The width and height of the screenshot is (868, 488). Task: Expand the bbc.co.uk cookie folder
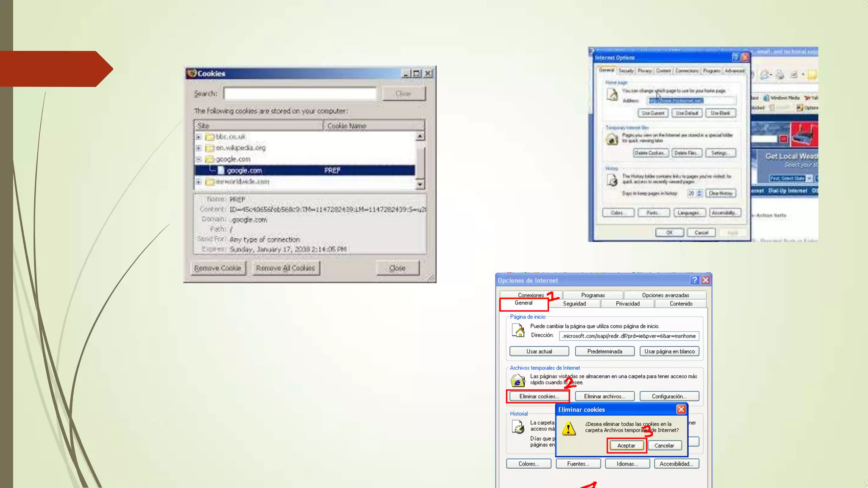click(198, 137)
